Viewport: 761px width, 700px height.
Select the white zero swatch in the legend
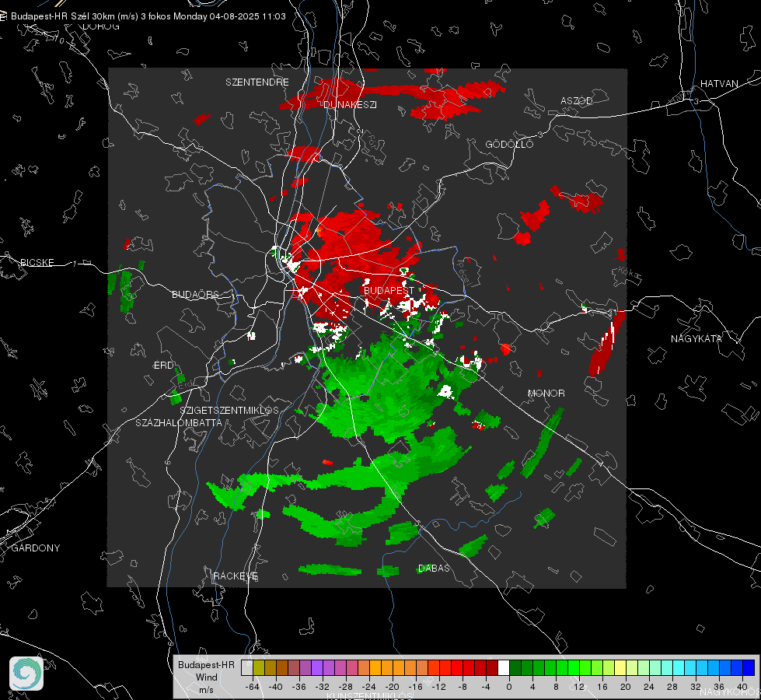pos(503,667)
